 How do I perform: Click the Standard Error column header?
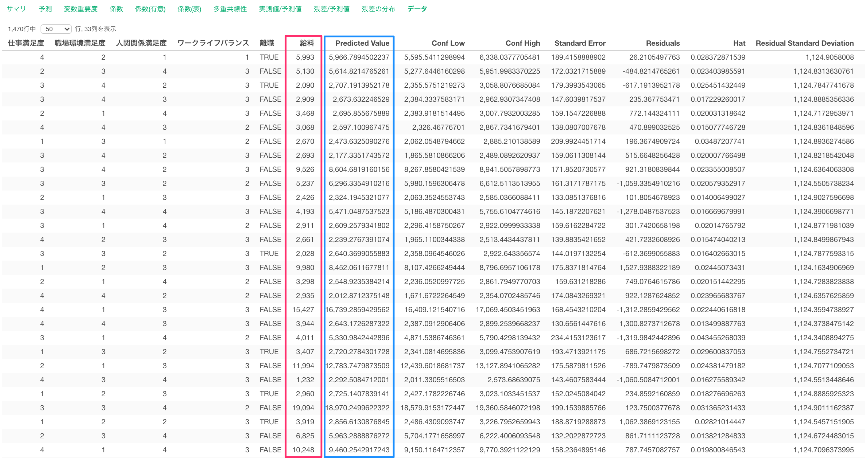click(580, 43)
